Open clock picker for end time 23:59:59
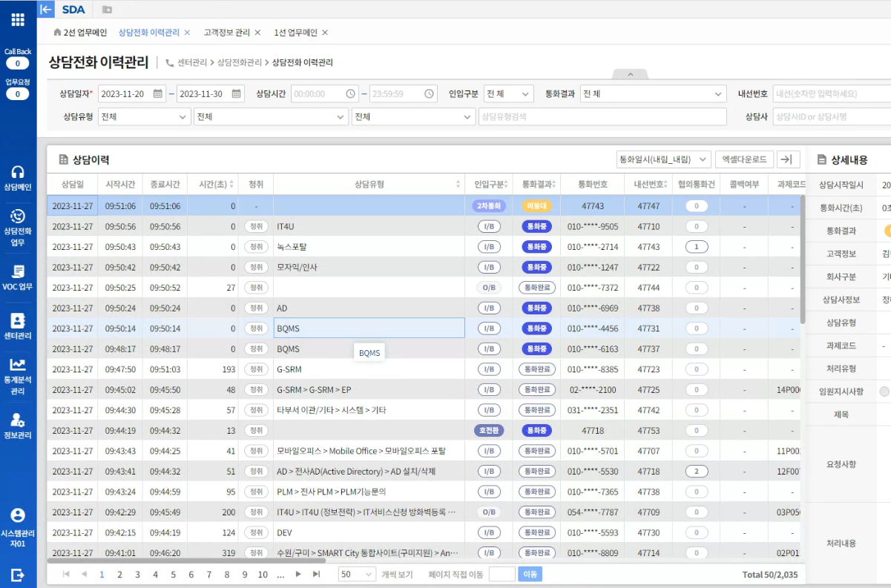The width and height of the screenshot is (891, 588). (430, 94)
